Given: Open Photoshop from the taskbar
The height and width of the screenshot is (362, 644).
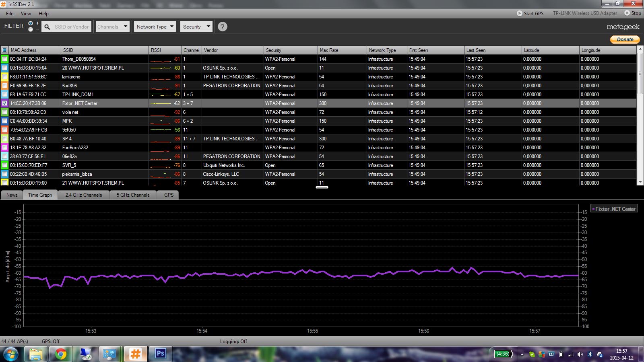Looking at the screenshot, I should 160,354.
